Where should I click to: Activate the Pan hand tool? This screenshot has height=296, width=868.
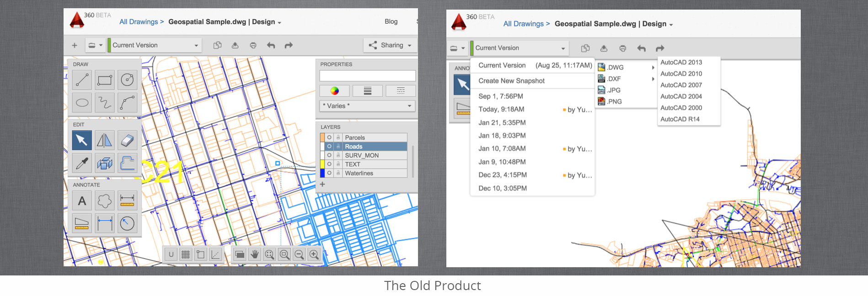(x=255, y=254)
